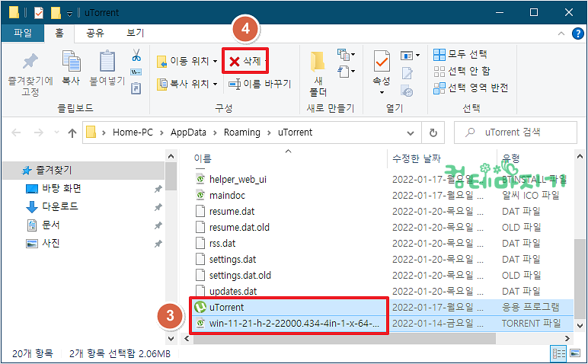Collapse the ribbon with the chevron
The height and width of the screenshot is (364, 588).
[561, 34]
